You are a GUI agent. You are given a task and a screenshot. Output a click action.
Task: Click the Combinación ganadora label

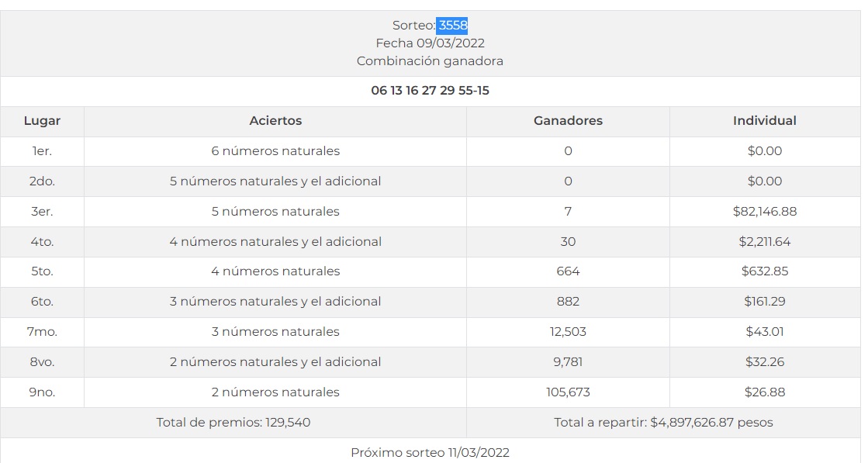pyautogui.click(x=430, y=61)
